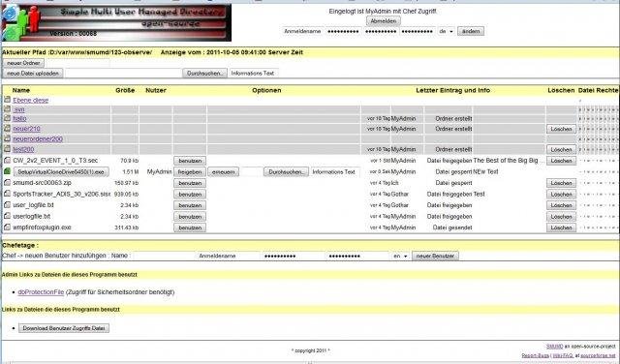Click SetupVirtualCloneDrive5450(1).exe download button
The height and width of the screenshot is (364, 620).
click(x=61, y=172)
